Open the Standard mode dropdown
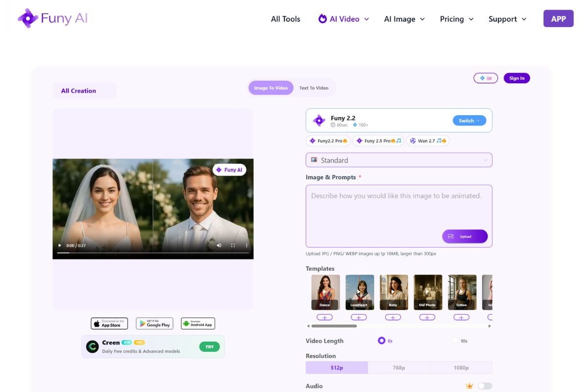The width and height of the screenshot is (588, 392). click(399, 160)
